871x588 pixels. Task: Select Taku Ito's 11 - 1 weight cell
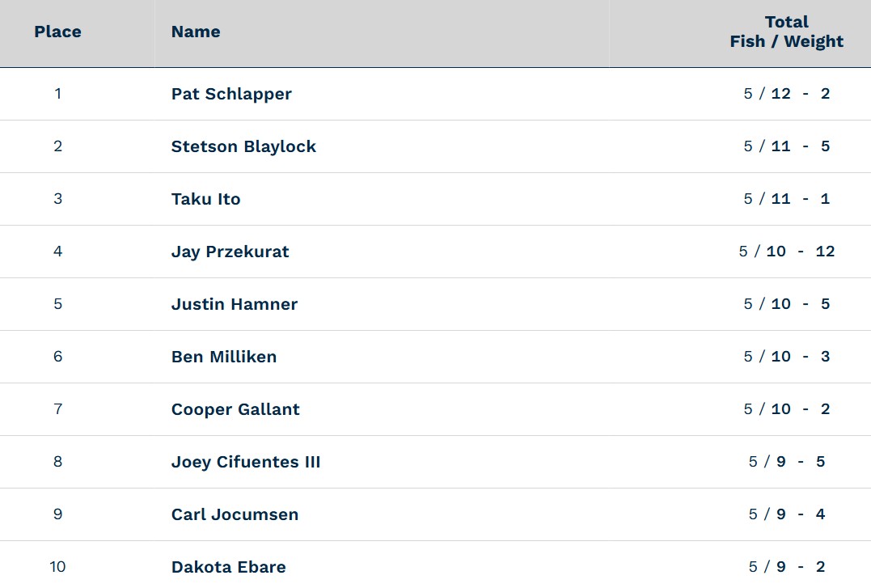pos(801,198)
